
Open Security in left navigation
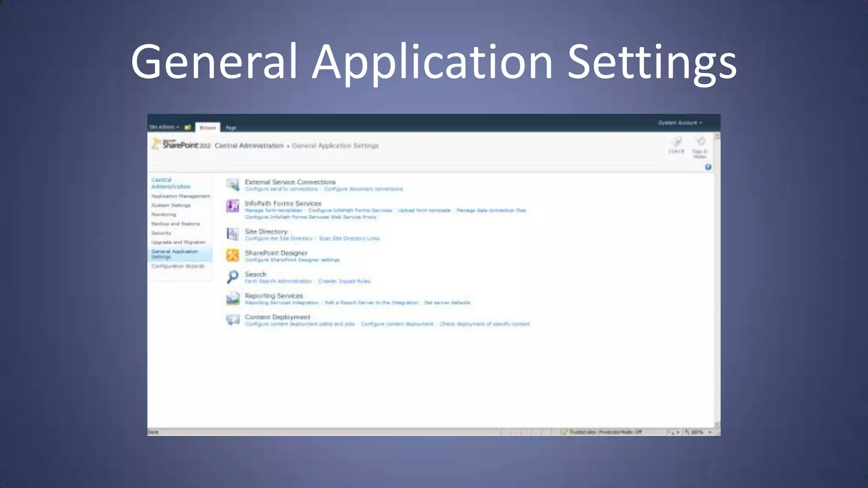pyautogui.click(x=161, y=233)
